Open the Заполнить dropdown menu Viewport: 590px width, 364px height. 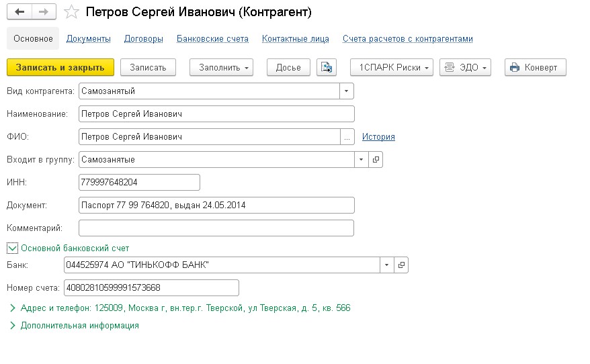pos(221,67)
